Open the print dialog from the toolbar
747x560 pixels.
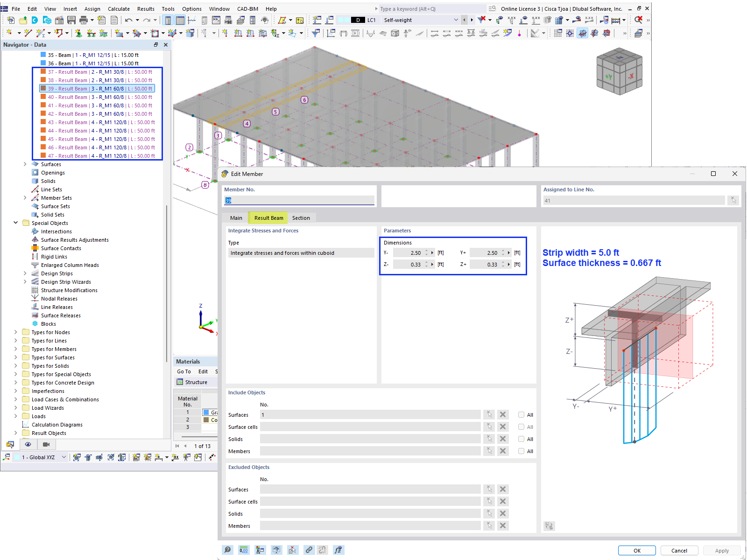point(84,20)
